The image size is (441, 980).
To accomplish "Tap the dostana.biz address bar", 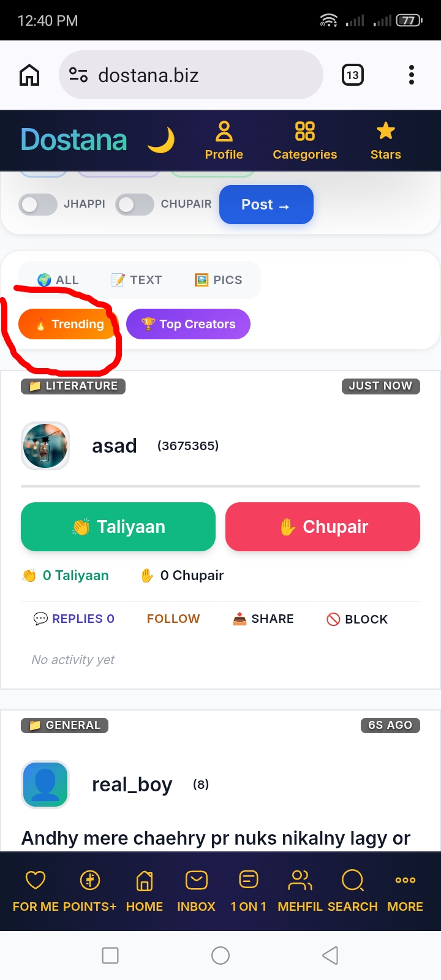I will pyautogui.click(x=191, y=75).
